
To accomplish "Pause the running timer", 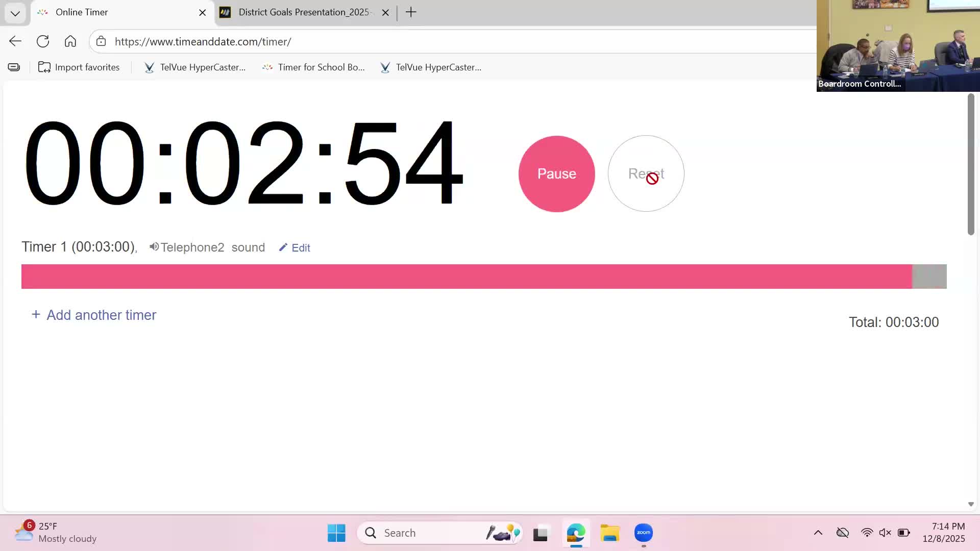I will (x=556, y=173).
